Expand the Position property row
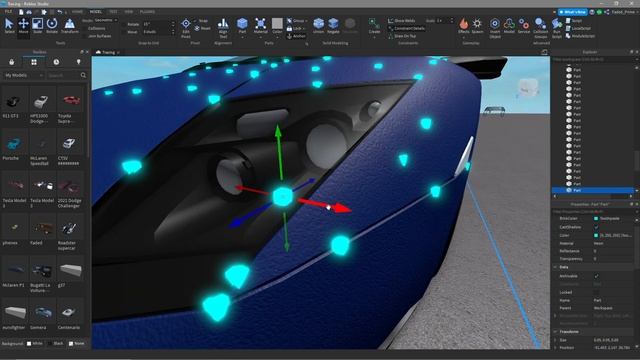The height and width of the screenshot is (360, 640). pos(555,347)
